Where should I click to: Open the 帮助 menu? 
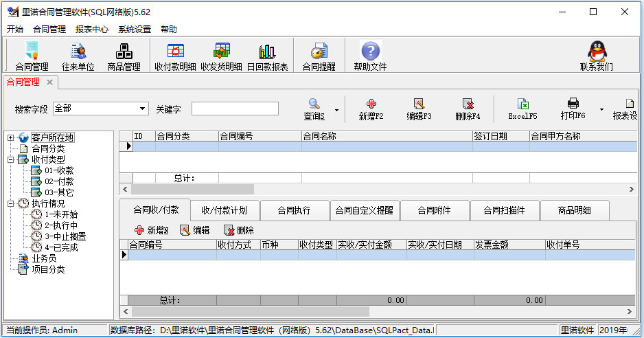coord(169,29)
